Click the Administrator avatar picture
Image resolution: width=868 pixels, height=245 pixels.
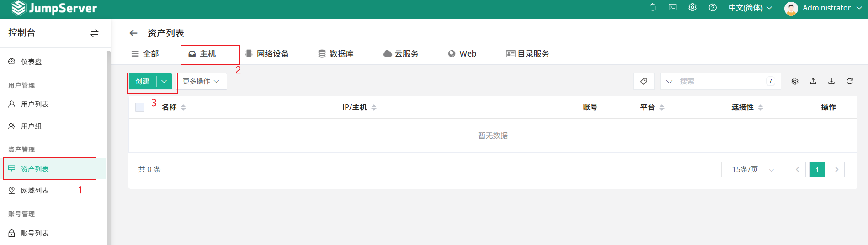tap(791, 8)
